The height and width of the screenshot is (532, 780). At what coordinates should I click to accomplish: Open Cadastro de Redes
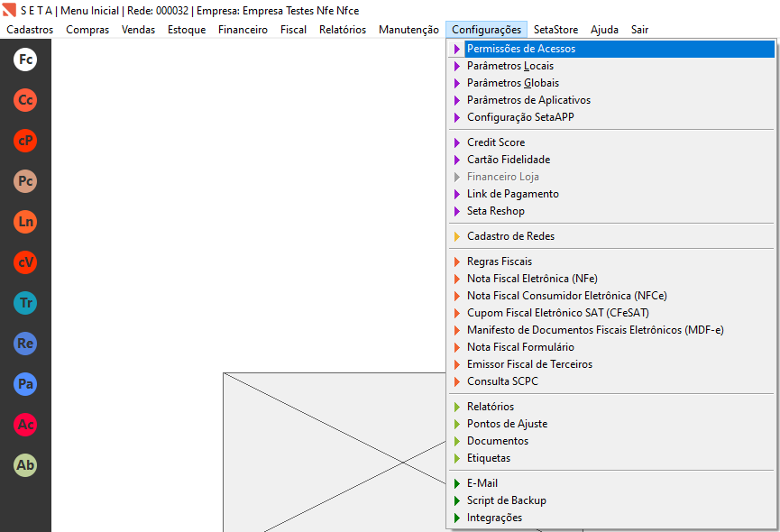click(x=612, y=236)
